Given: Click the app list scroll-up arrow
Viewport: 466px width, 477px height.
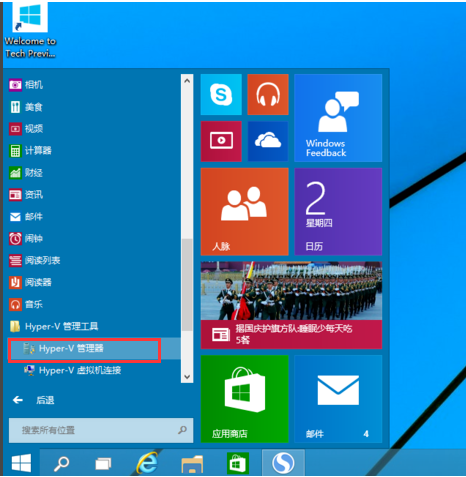Looking at the screenshot, I should (x=187, y=80).
